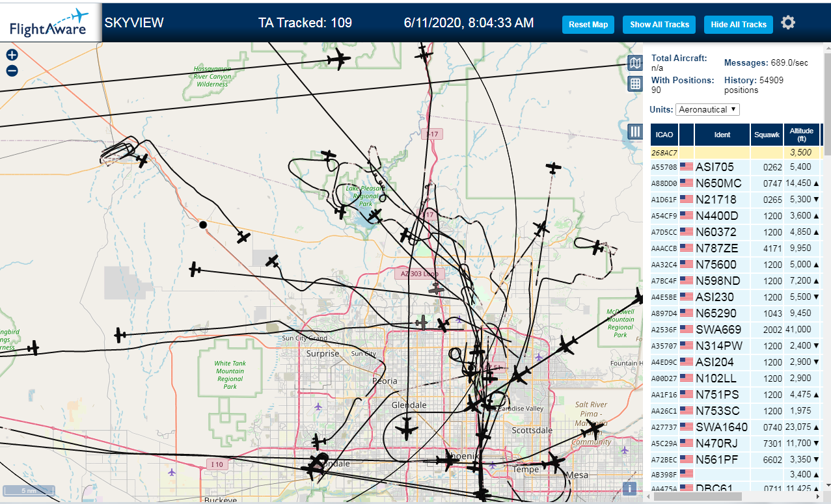
Task: Sort table by Squawk column header
Action: click(x=767, y=135)
